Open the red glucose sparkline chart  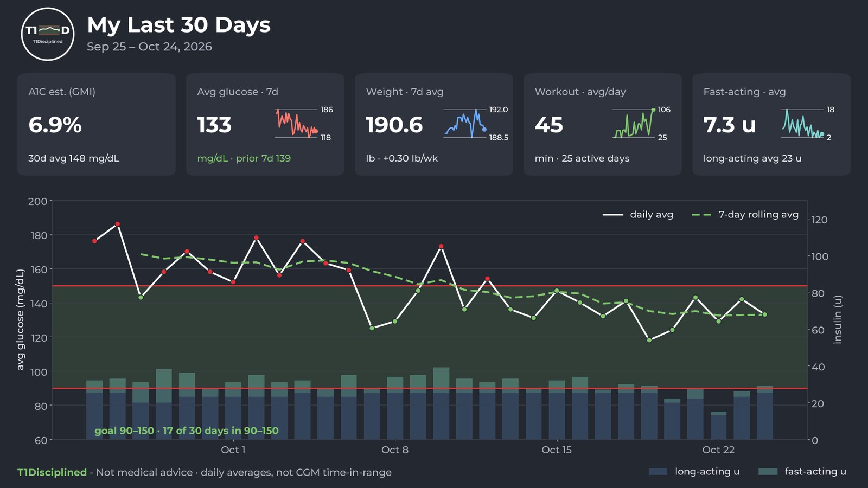296,124
